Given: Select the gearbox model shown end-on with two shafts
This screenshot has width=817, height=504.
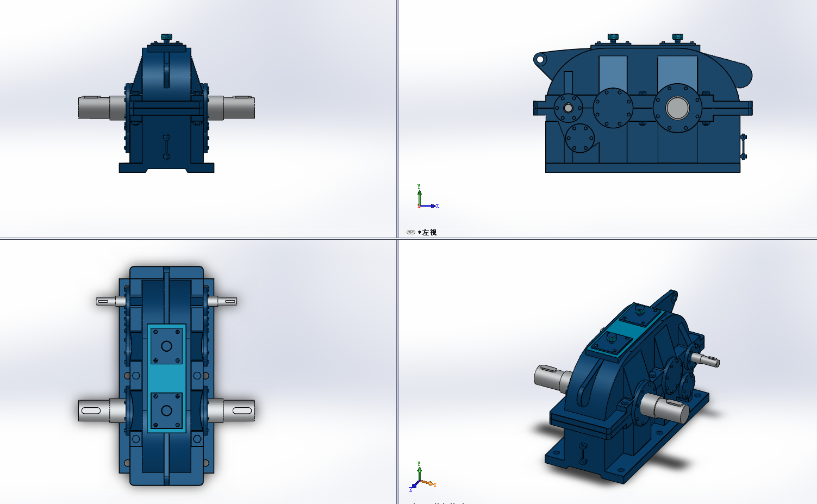Looking at the screenshot, I should pos(166,103).
